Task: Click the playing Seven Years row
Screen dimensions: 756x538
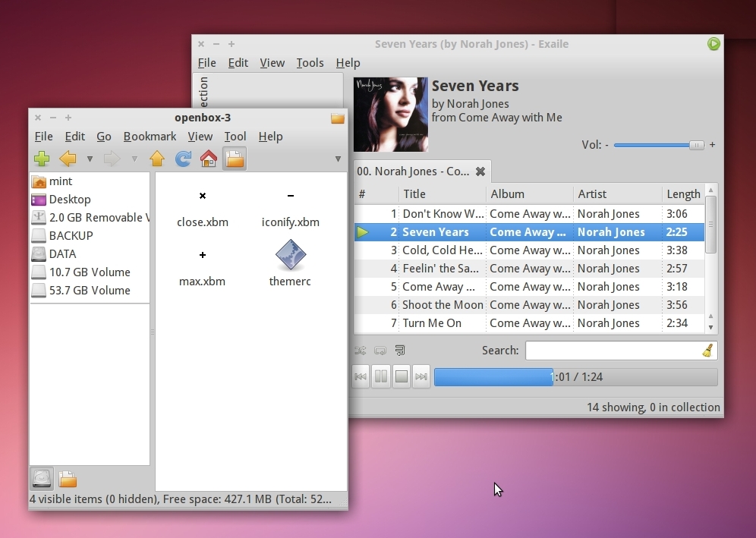Action: (x=529, y=232)
